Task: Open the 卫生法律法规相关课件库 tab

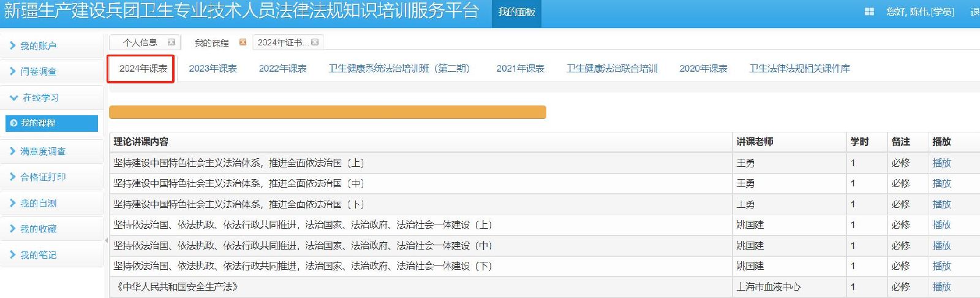Action: click(799, 68)
